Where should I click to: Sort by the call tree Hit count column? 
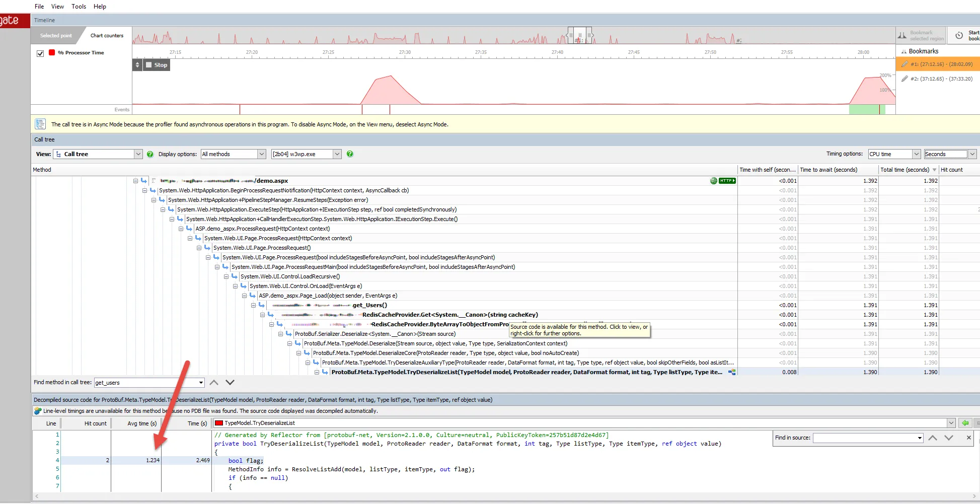pos(959,170)
